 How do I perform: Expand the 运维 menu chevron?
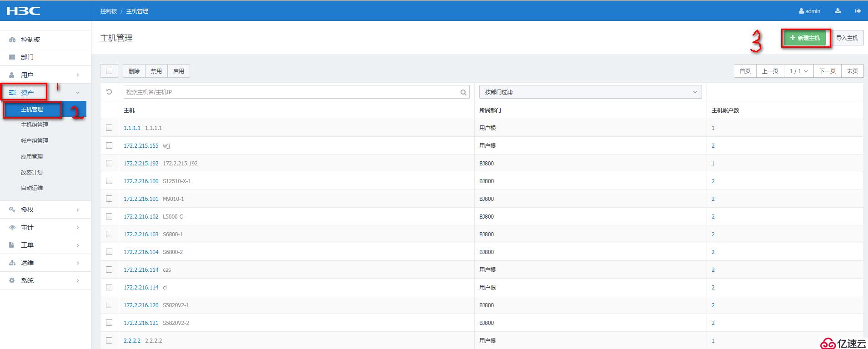coord(78,263)
